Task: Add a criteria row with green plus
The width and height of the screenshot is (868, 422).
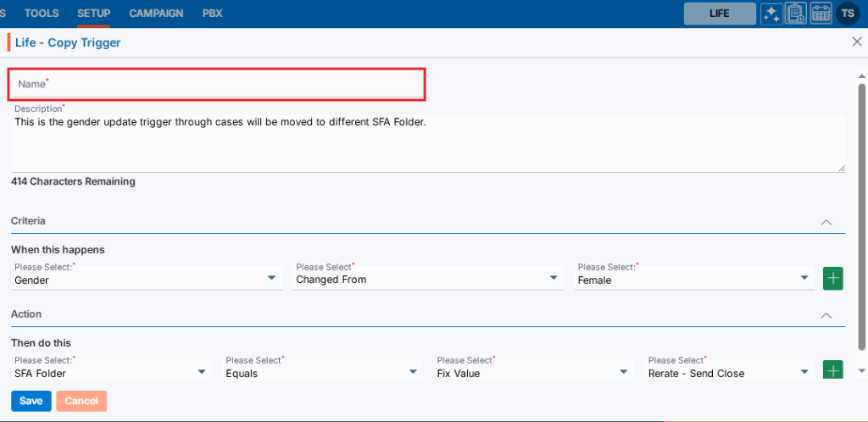Action: coord(833,278)
